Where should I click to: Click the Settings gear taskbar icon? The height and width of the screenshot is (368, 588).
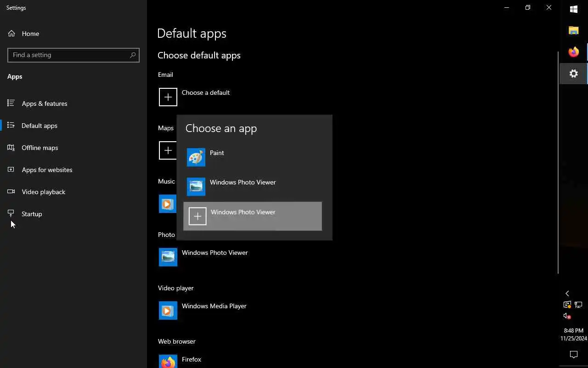coord(573,74)
